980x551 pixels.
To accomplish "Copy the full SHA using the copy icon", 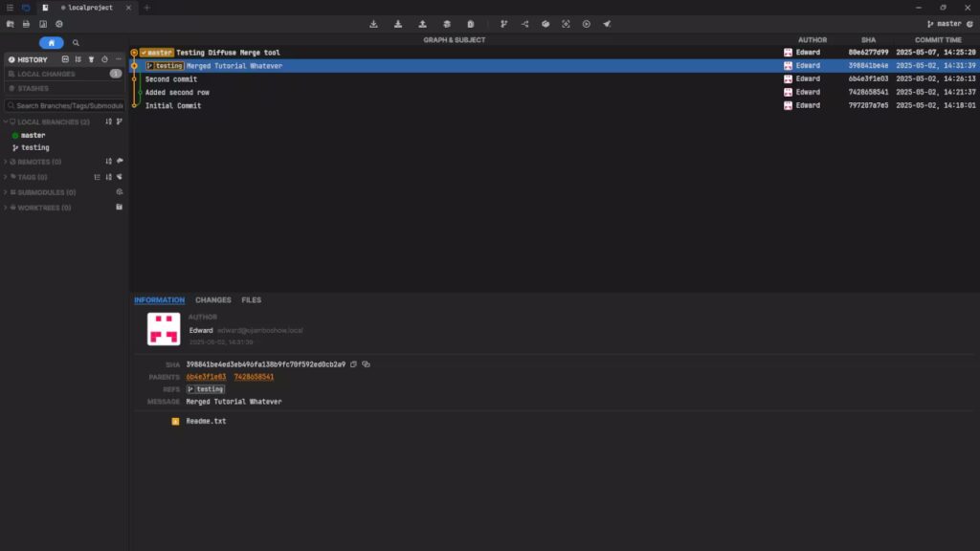I will (355, 364).
